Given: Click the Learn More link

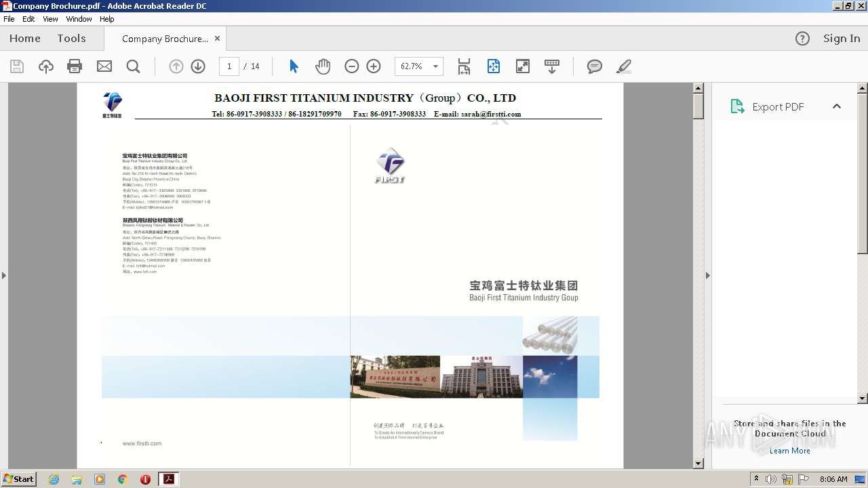Looking at the screenshot, I should coord(789,451).
